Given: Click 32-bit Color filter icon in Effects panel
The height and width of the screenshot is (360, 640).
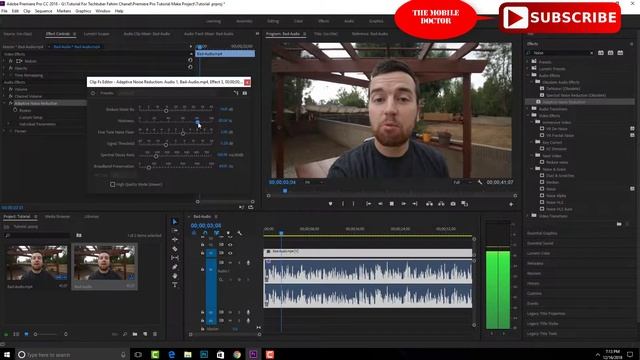Looking at the screenshot, I should click(x=611, y=53).
